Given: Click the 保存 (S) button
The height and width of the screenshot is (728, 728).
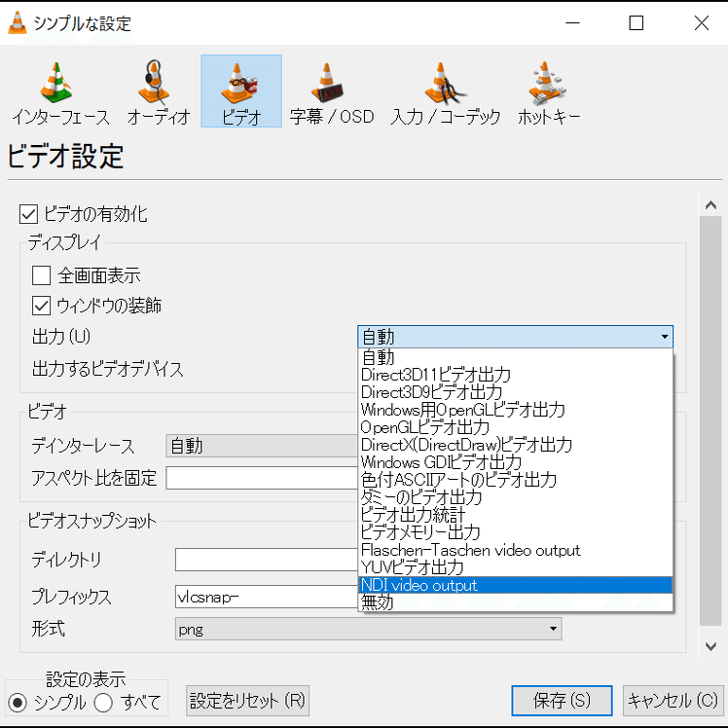Looking at the screenshot, I should tap(562, 701).
